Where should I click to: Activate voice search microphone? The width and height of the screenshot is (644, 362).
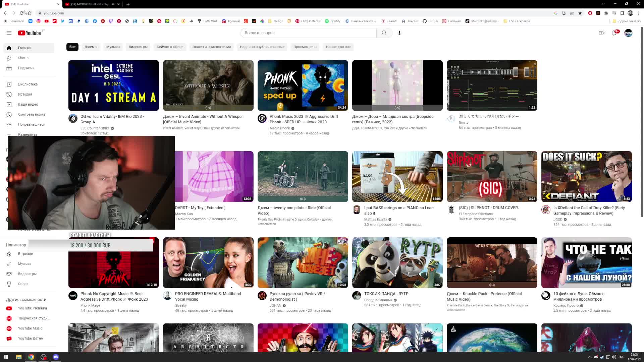click(399, 33)
